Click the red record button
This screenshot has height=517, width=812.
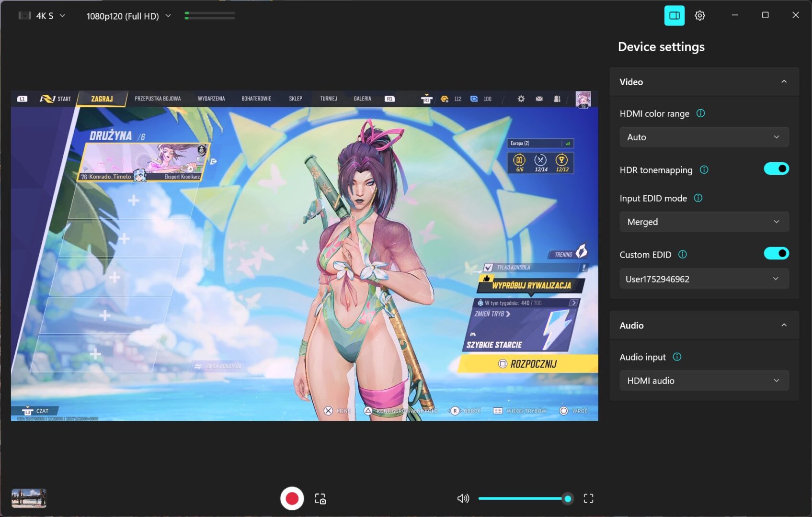click(292, 498)
